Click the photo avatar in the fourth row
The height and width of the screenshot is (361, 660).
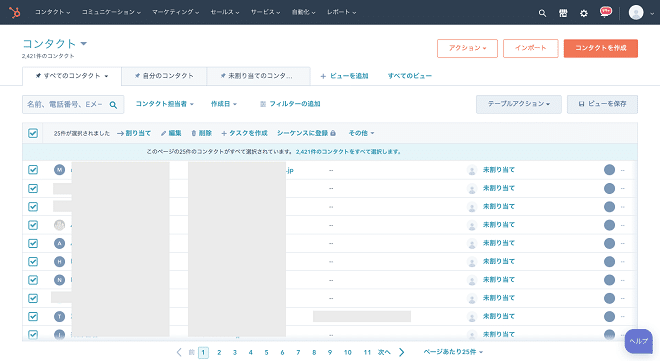59,225
